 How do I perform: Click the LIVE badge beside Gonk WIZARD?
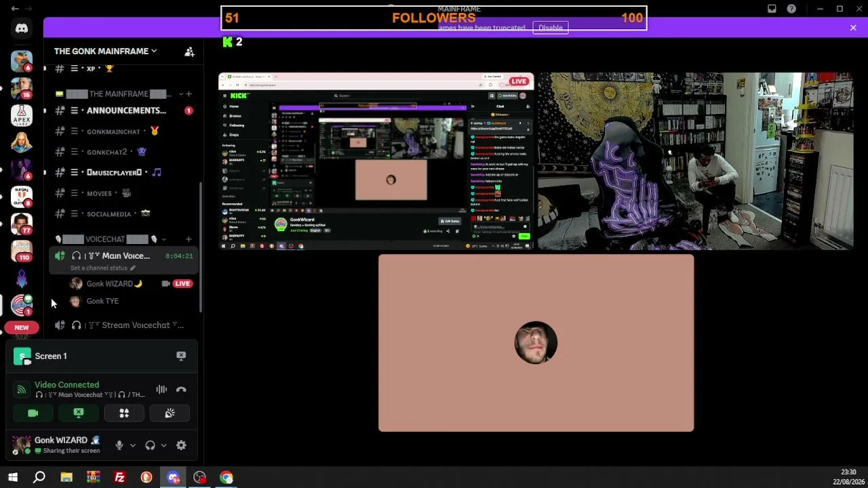[x=182, y=284]
